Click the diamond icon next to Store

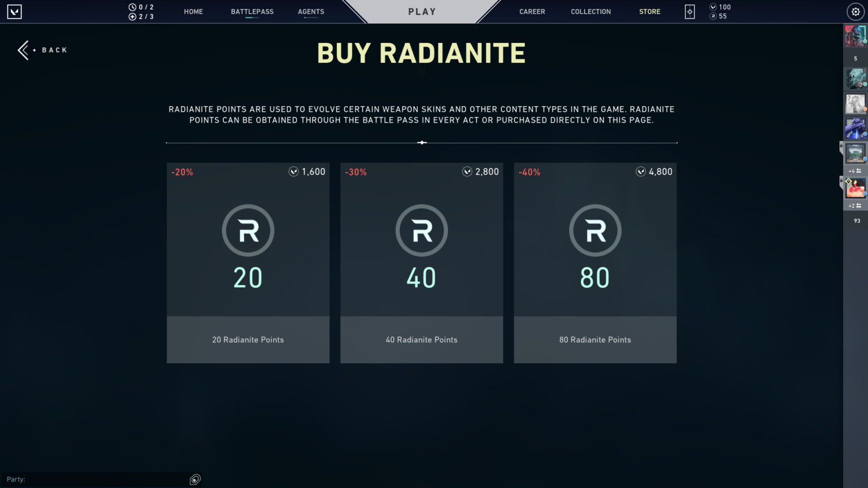point(689,11)
